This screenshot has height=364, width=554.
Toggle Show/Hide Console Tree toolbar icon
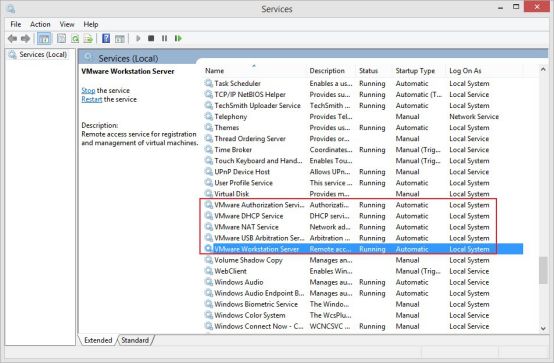[x=44, y=39]
